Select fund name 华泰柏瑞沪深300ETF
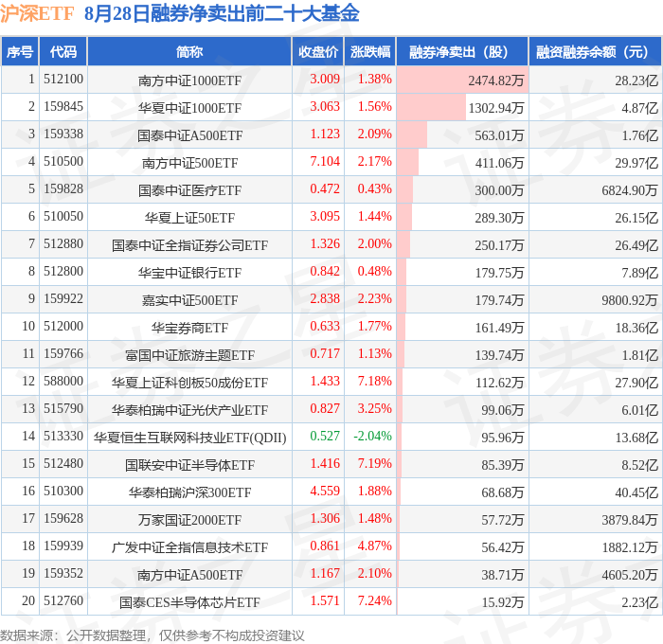This screenshot has height=644, width=663. click(x=189, y=492)
